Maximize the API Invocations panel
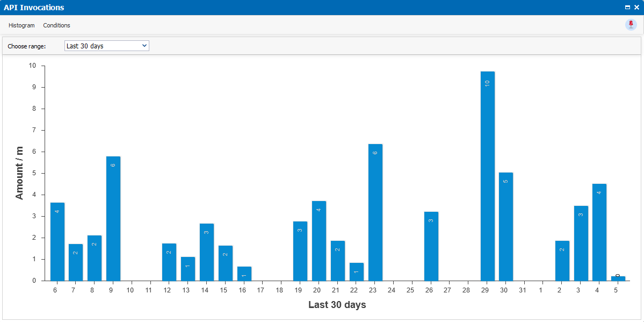This screenshot has width=644, height=322. [627, 8]
